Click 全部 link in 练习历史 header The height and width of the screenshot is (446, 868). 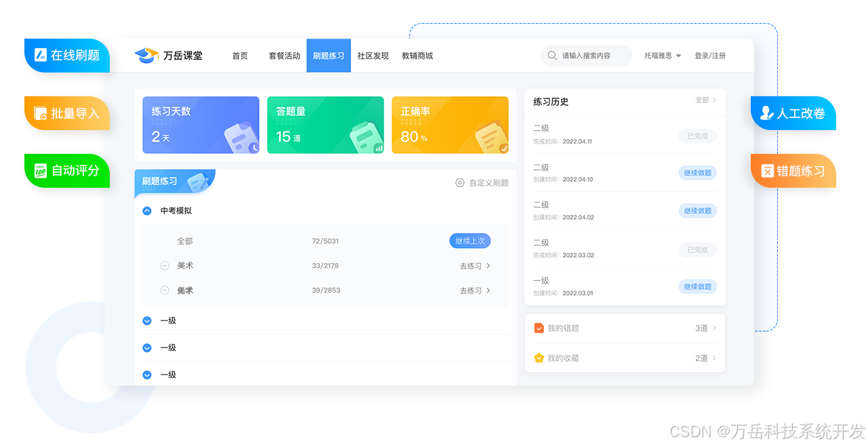coord(702,100)
